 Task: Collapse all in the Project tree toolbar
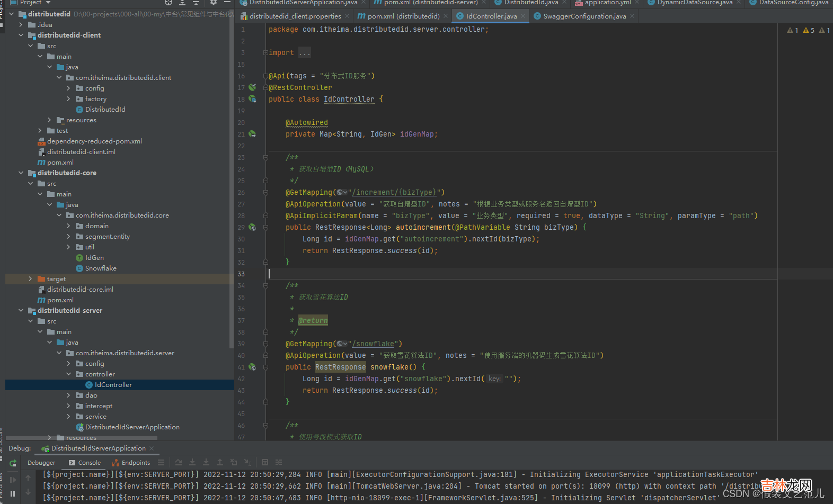click(196, 3)
